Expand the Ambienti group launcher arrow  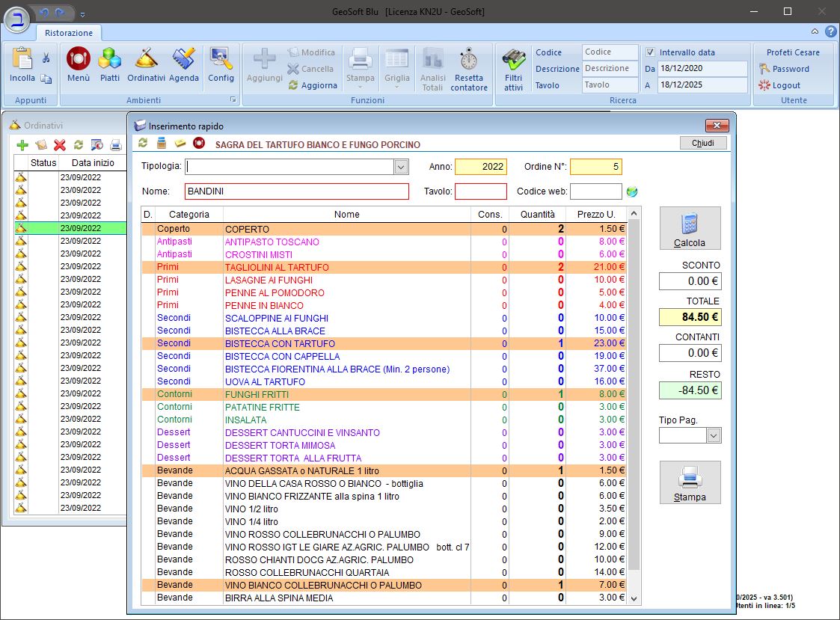pyautogui.click(x=233, y=99)
